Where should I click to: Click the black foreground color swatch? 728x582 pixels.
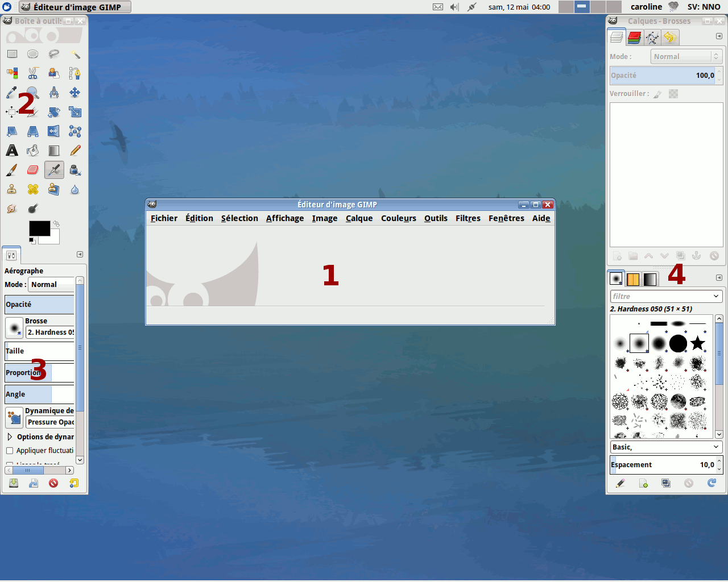tap(39, 228)
